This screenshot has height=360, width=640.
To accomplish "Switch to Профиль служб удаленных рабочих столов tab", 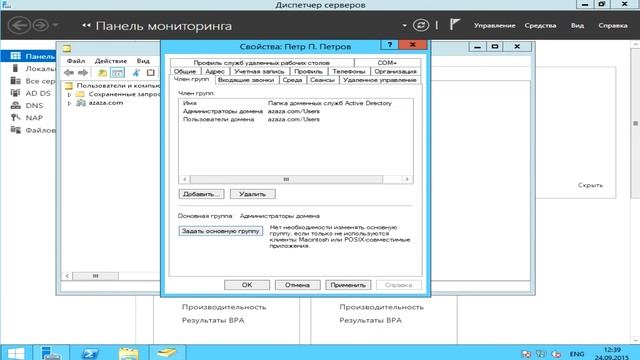I will [x=262, y=62].
